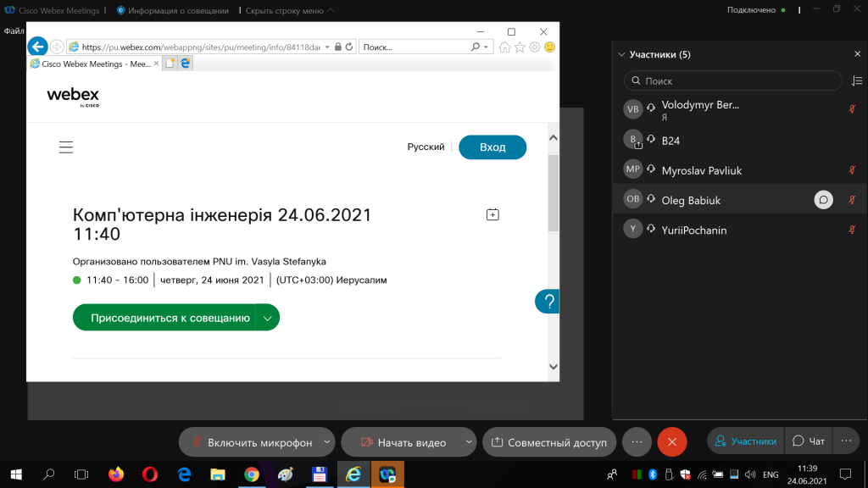The width and height of the screenshot is (868, 488).
Task: Click the participants Поиск search field
Action: pos(732,80)
